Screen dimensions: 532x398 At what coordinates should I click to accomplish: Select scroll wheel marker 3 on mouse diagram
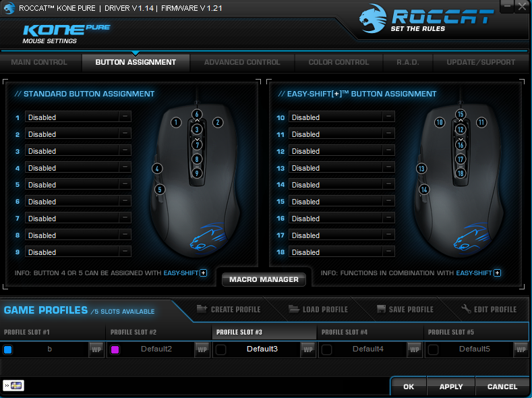(x=197, y=130)
